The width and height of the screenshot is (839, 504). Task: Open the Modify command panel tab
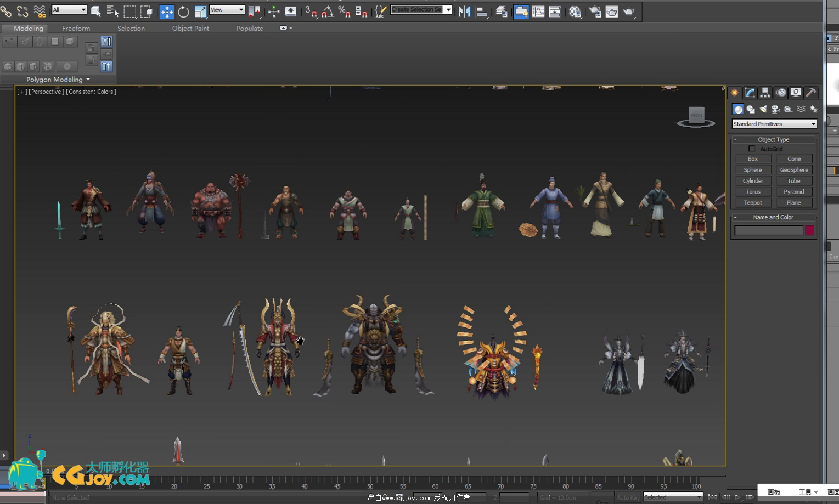coord(750,93)
